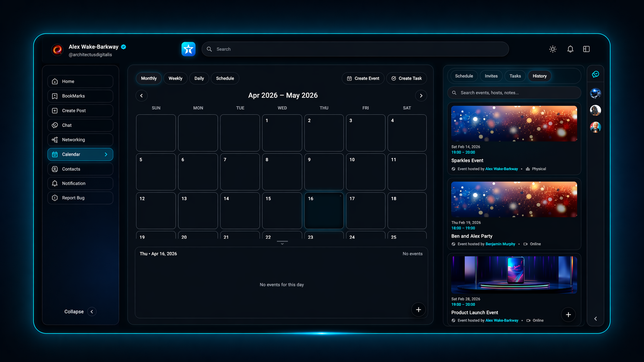The image size is (644, 362).
Task: Open Chat from the sidebar
Action: pos(80,125)
